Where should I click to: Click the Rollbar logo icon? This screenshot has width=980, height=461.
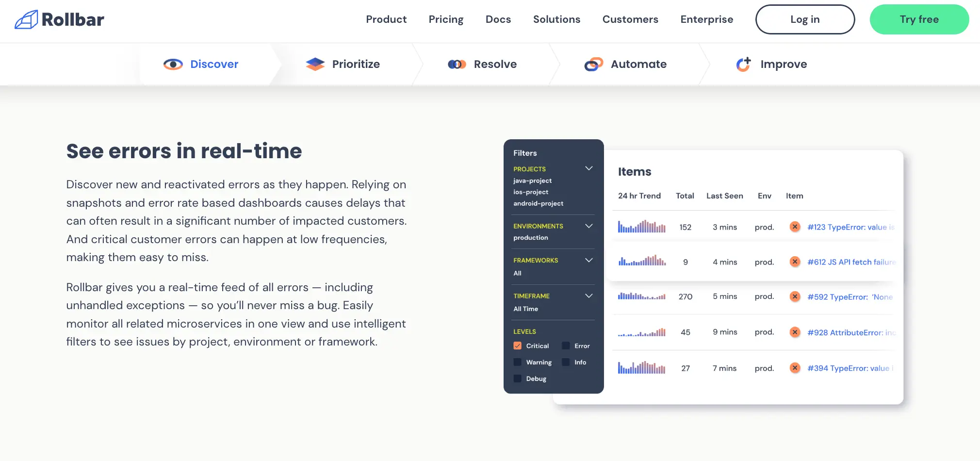click(x=26, y=19)
